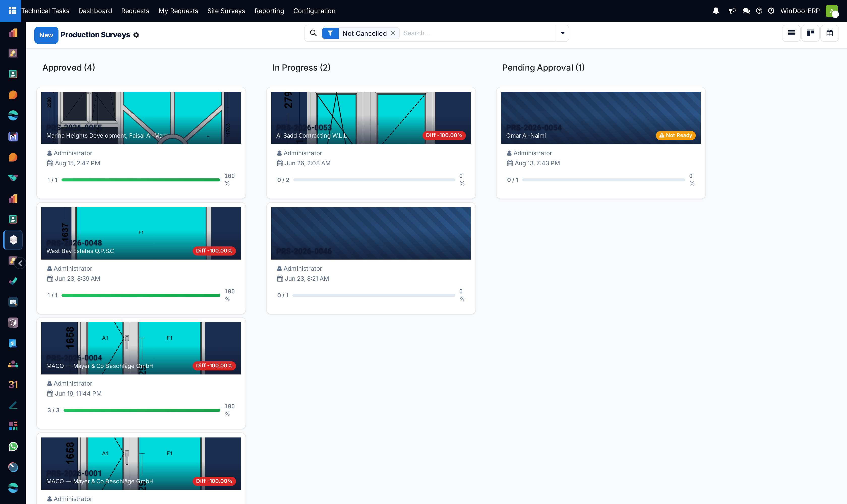Click the Production Surveys title
The height and width of the screenshot is (504, 847).
click(95, 35)
